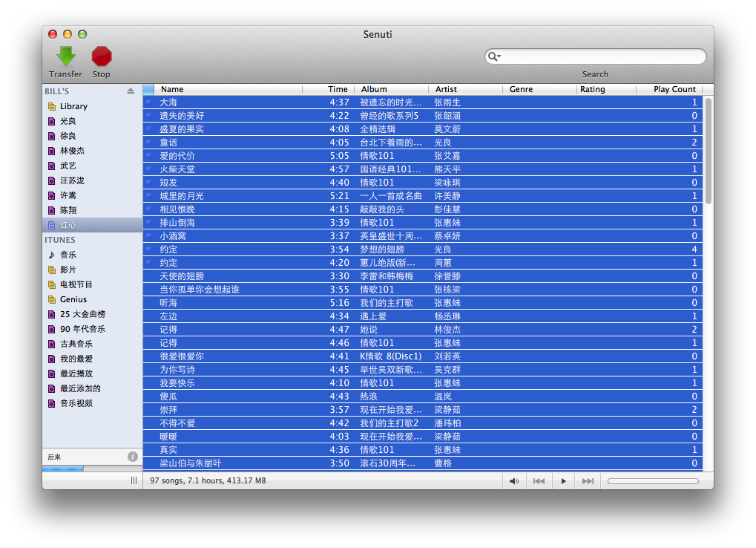Sort by the Album column header
The height and width of the screenshot is (548, 756).
392,89
